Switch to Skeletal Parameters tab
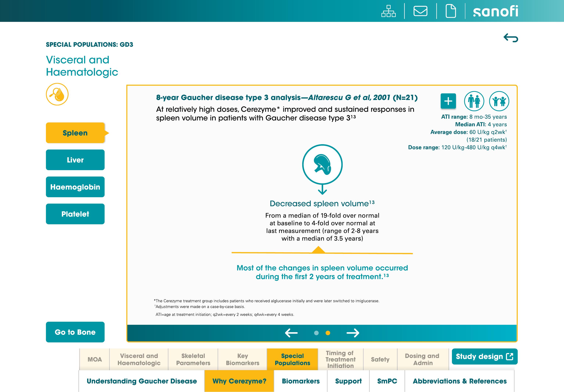 pyautogui.click(x=193, y=359)
